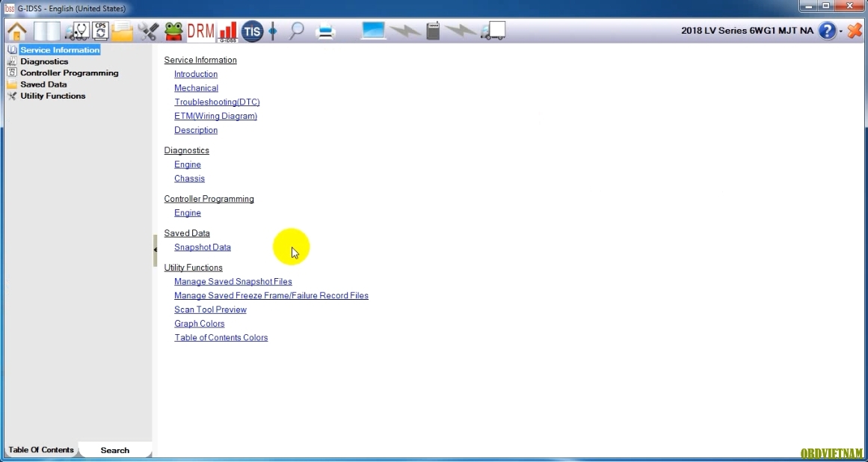This screenshot has width=868, height=462.
Task: Open the Manage Saved Snapshot Files link
Action: (233, 282)
